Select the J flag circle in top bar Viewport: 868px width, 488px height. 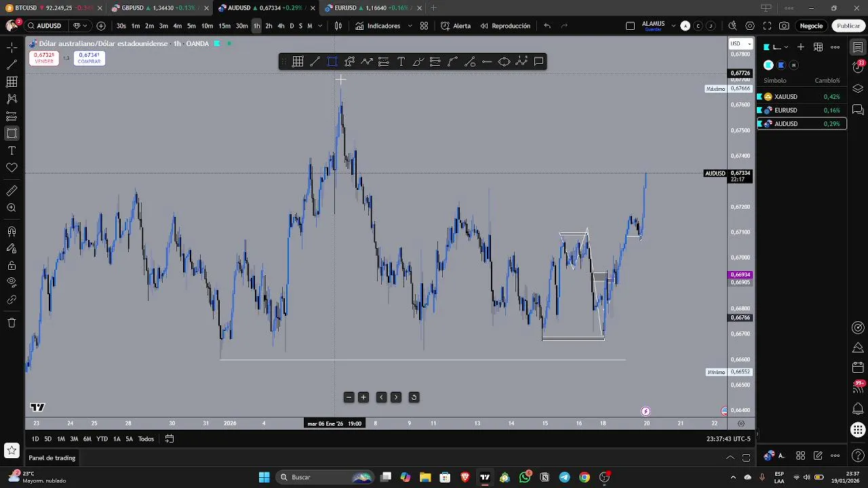pos(711,26)
